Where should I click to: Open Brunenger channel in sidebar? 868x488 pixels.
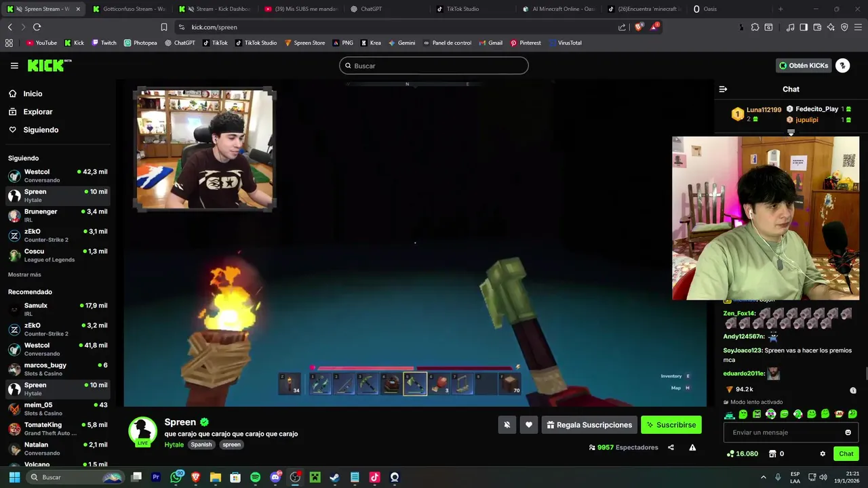[x=58, y=216]
